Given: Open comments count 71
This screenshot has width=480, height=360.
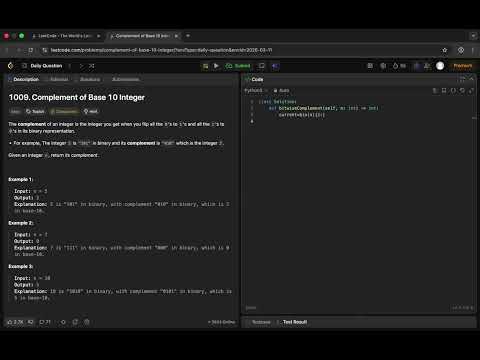Looking at the screenshot, I should [45, 322].
